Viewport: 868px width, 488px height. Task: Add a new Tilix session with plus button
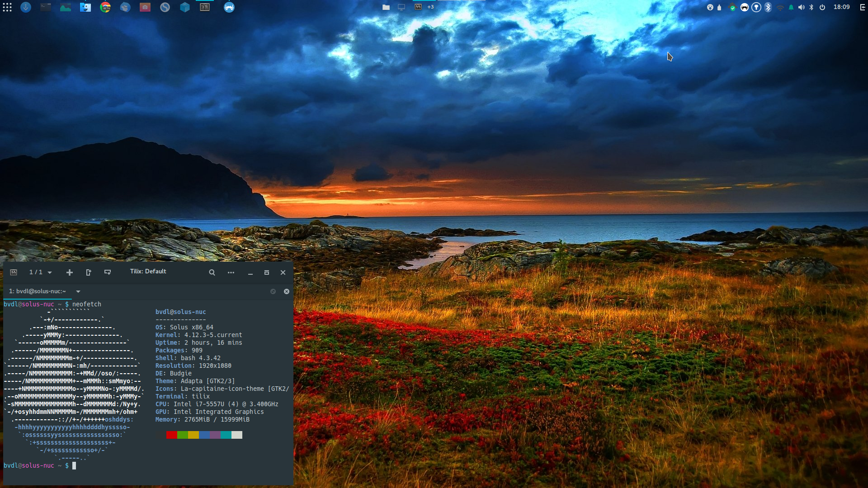(69, 272)
